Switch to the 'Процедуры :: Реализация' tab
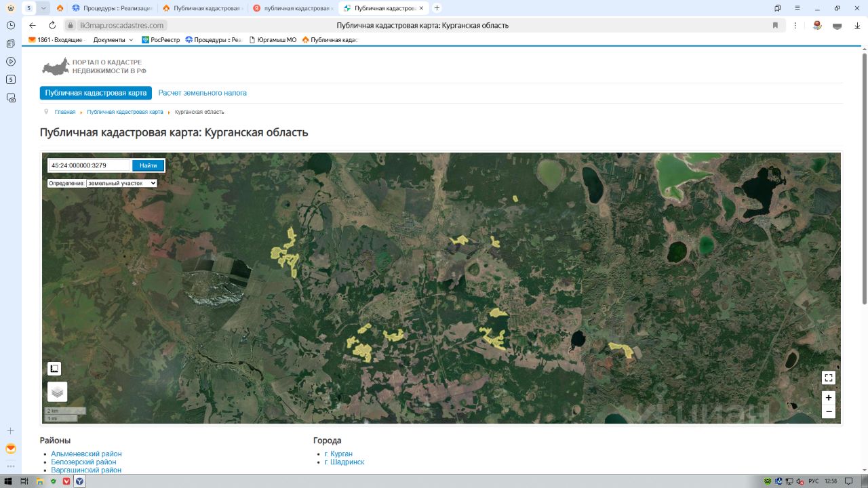868x488 pixels. click(112, 8)
